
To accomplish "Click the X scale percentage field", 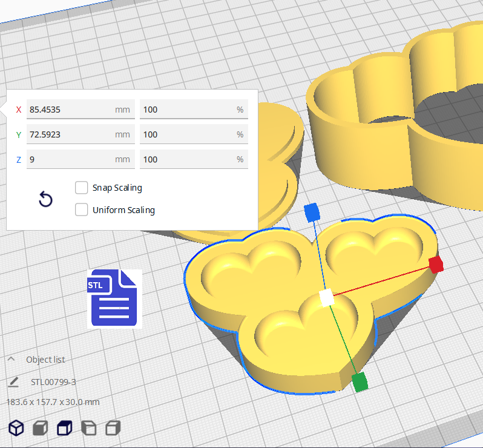I will pyautogui.click(x=188, y=110).
